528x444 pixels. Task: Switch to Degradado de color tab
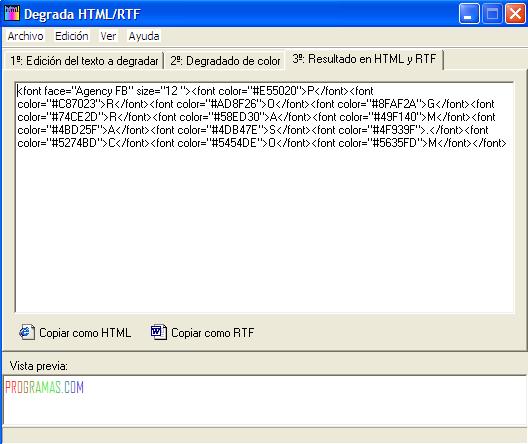pos(225,61)
